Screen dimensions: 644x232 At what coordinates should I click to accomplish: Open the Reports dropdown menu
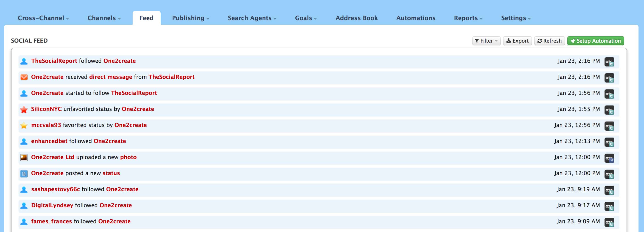468,18
